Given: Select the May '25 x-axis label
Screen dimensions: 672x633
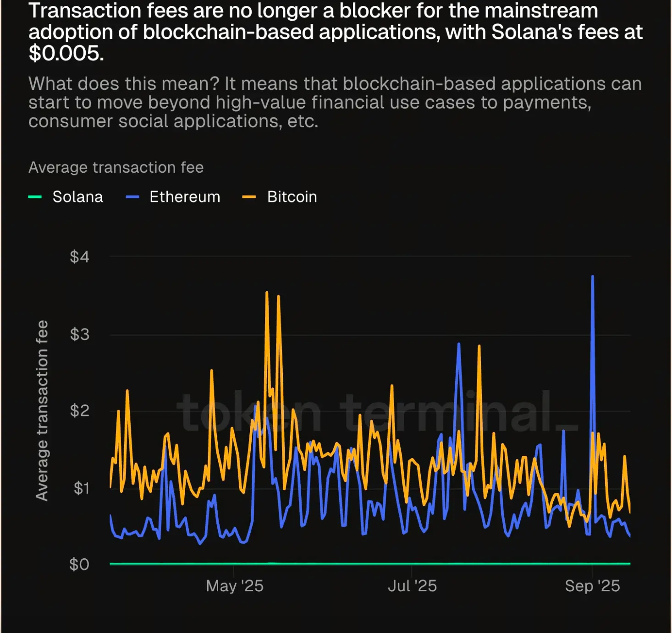Looking at the screenshot, I should tap(235, 586).
